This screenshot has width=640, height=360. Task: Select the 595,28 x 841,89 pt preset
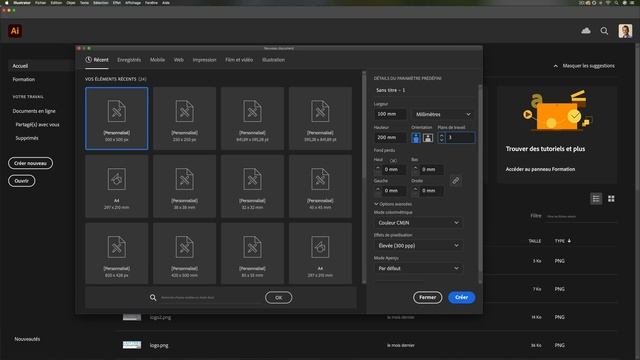pyautogui.click(x=320, y=118)
